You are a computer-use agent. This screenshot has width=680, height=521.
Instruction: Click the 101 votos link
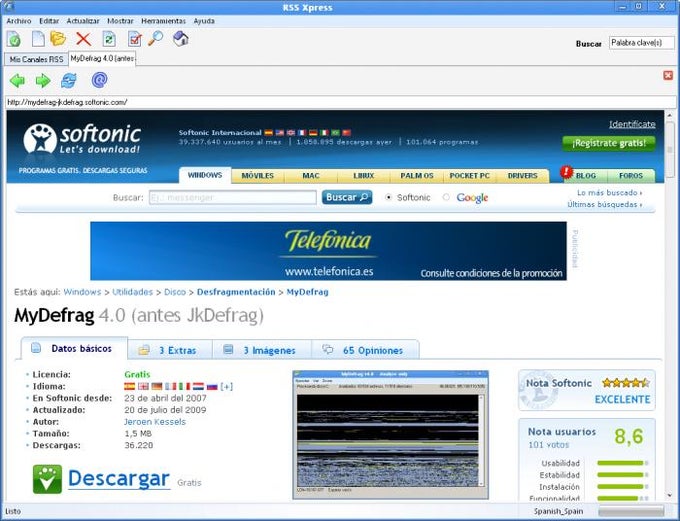[x=548, y=445]
